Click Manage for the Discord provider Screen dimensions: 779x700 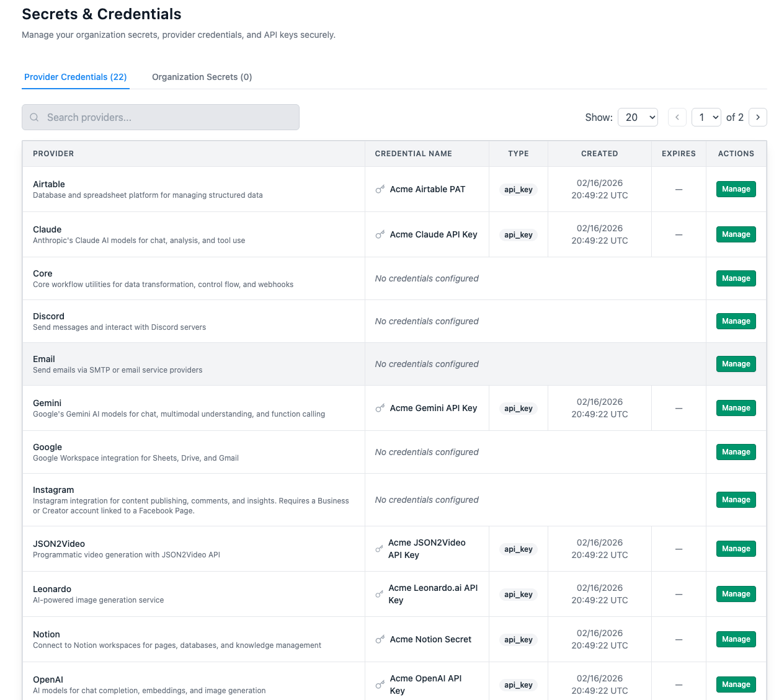click(736, 321)
